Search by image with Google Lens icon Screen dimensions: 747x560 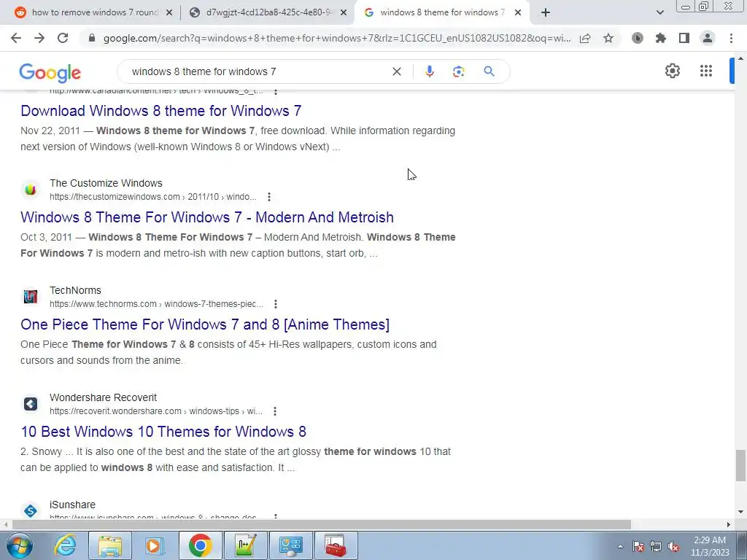click(458, 71)
